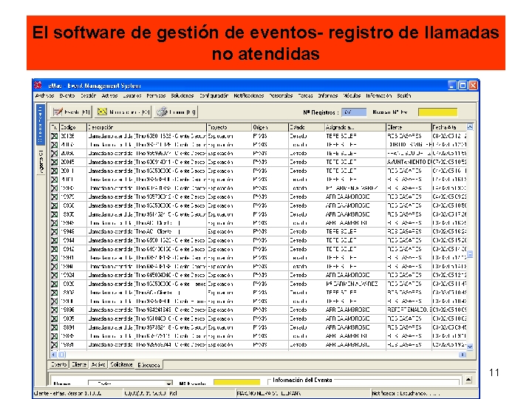The image size is (532, 399).
Task: Click the row icon for event 19891
Action: tap(54, 345)
